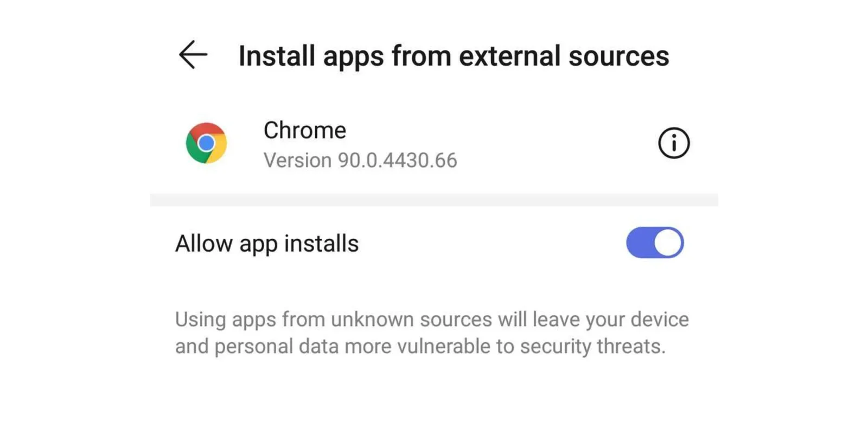Click the gray divider bar below Chrome

pos(434,200)
